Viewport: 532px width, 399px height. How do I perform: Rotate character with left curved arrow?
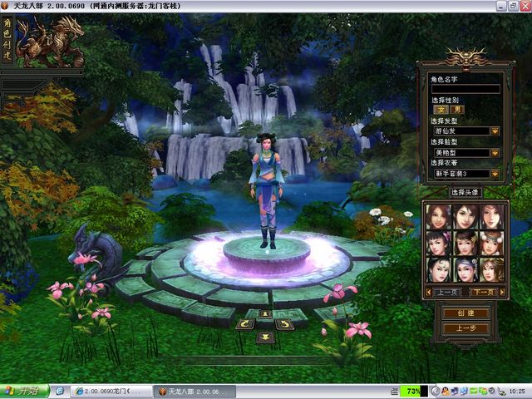[246, 324]
